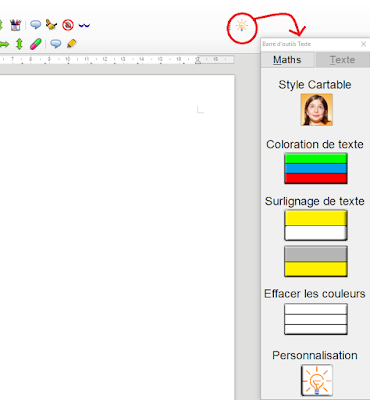Viewport: 370px width, 400px height.
Task: Click the red prohibited circle icon
Action: click(68, 25)
